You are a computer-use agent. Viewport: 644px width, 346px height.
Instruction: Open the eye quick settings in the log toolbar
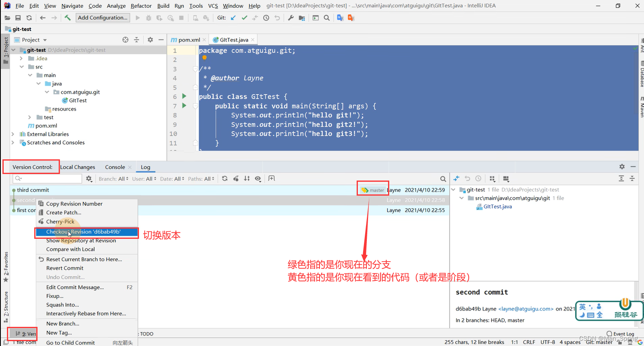click(258, 179)
